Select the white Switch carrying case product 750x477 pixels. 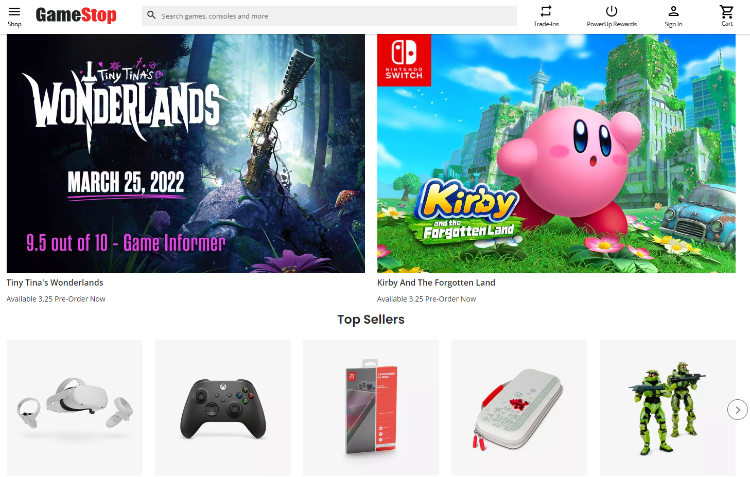[x=519, y=407]
